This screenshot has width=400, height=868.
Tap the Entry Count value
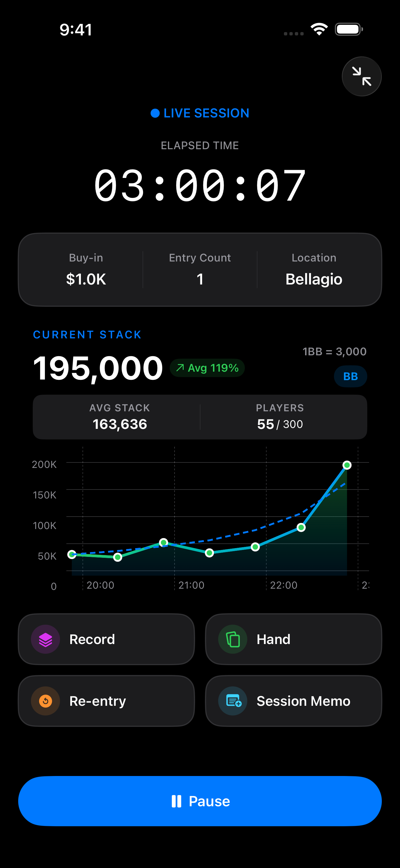click(x=200, y=279)
